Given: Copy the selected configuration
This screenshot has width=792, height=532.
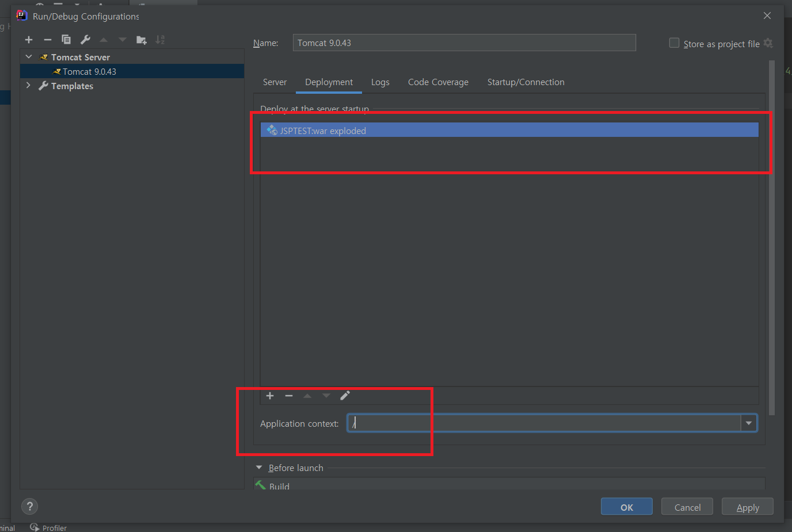Looking at the screenshot, I should tap(66, 40).
